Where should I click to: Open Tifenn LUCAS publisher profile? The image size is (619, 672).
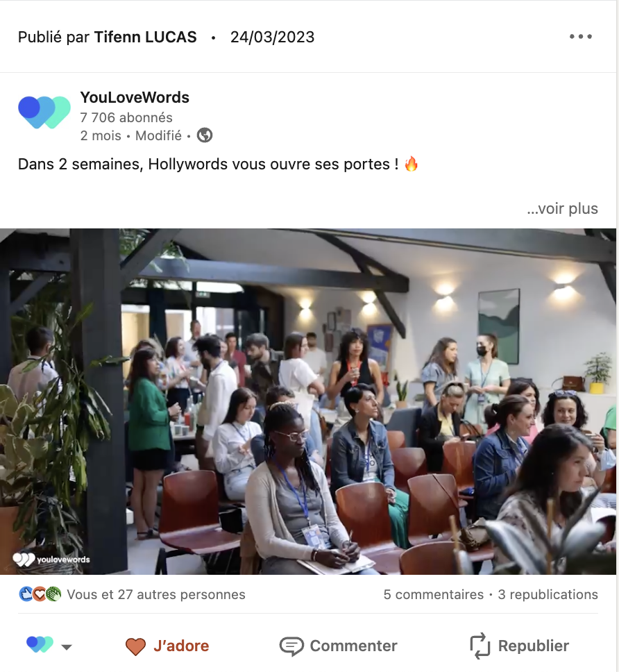coord(145,37)
